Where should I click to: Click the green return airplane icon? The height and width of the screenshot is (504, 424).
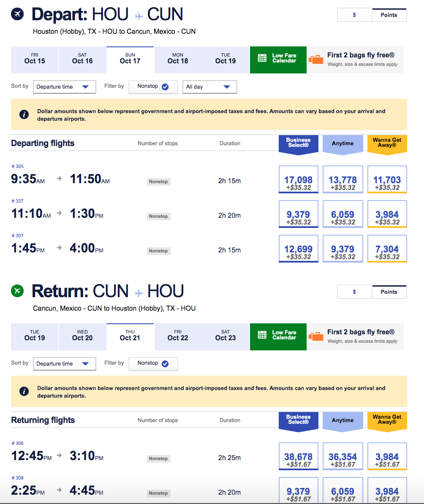coord(18,291)
